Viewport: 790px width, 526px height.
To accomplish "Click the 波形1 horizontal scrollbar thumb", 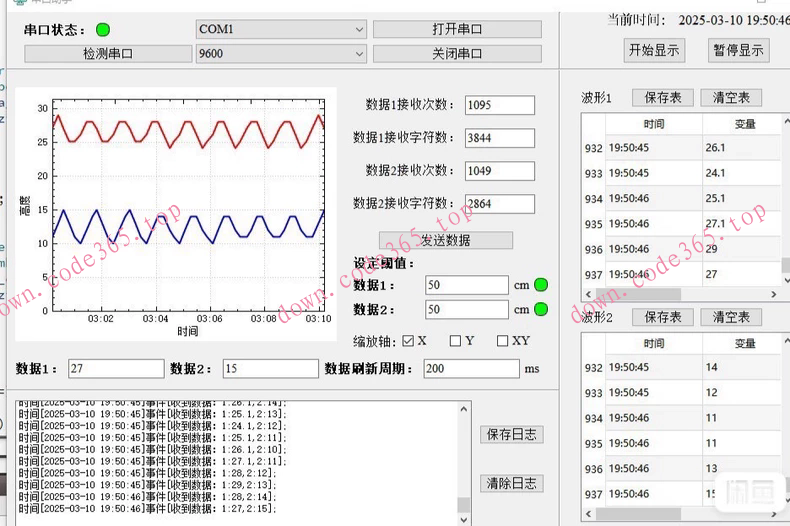I will point(638,294).
